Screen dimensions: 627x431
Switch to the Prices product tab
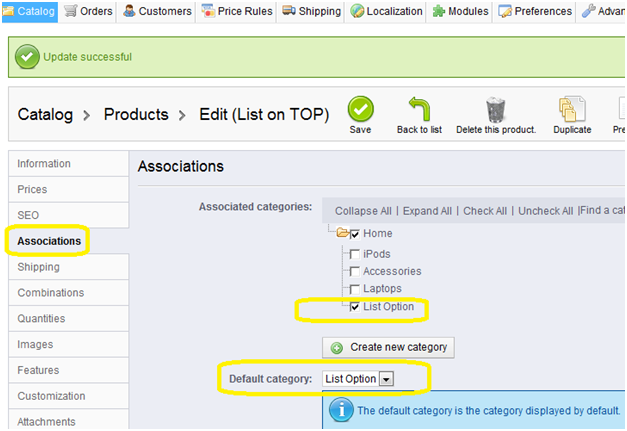point(68,189)
